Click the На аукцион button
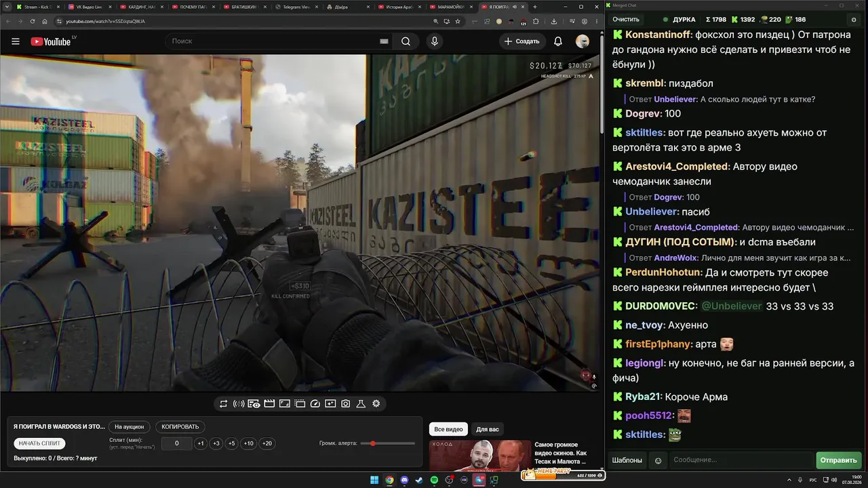868x488 pixels. (129, 427)
